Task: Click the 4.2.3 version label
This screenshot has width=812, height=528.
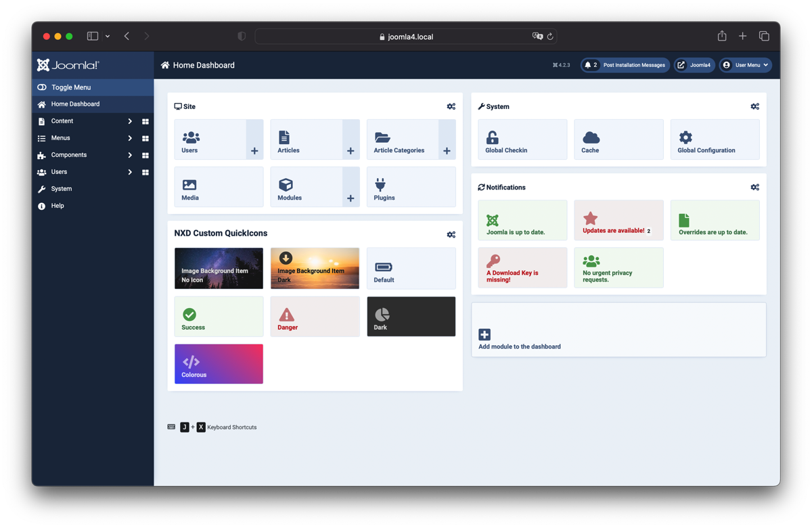Action: coord(562,66)
